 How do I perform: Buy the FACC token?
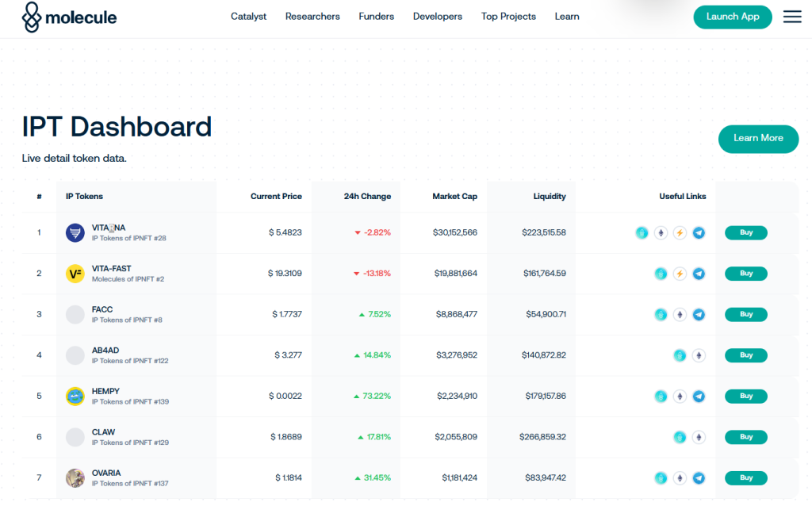point(745,315)
